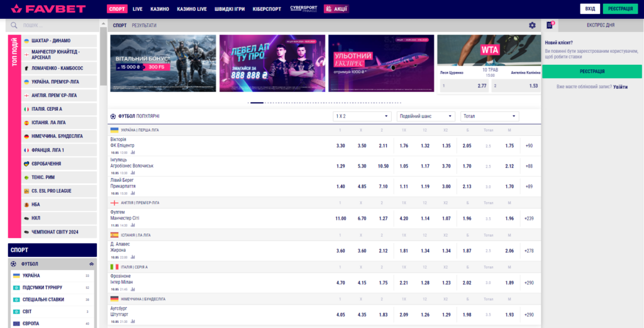Screen dimensions: 644x328
Task: Select odds 3.30 for Вікторія win
Action: pyautogui.click(x=340, y=145)
